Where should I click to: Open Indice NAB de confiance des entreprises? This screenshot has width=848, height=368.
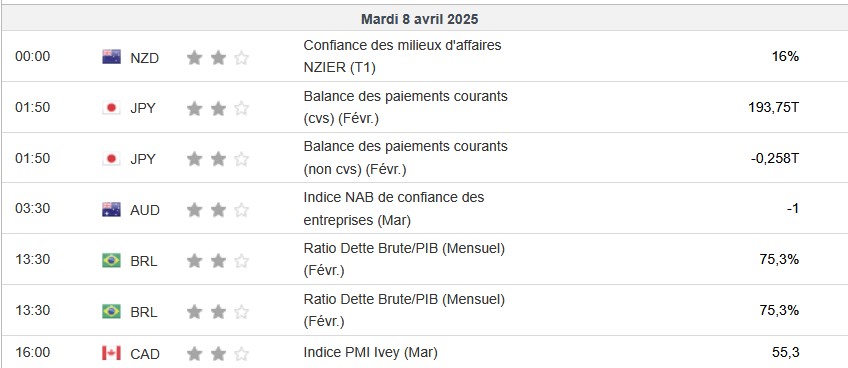(394, 209)
